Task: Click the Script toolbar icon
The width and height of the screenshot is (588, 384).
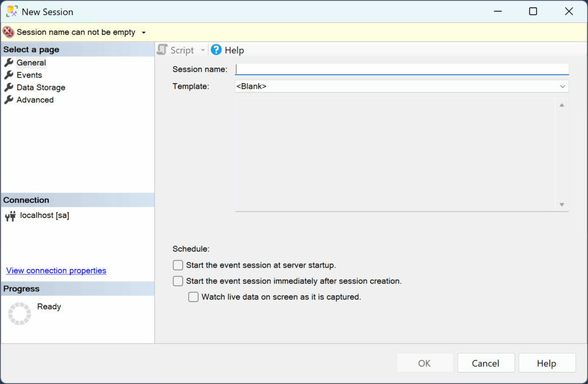Action: [163, 49]
